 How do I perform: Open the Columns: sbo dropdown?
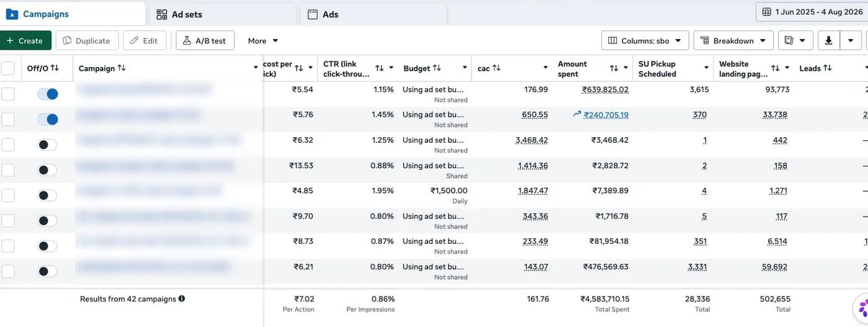tap(645, 41)
